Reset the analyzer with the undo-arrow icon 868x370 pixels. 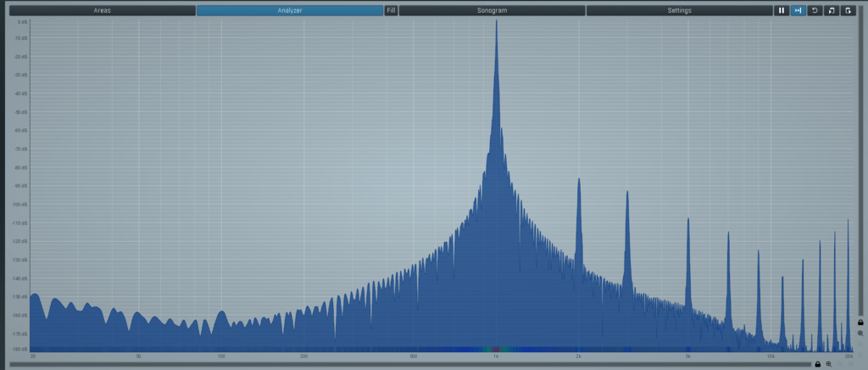815,10
